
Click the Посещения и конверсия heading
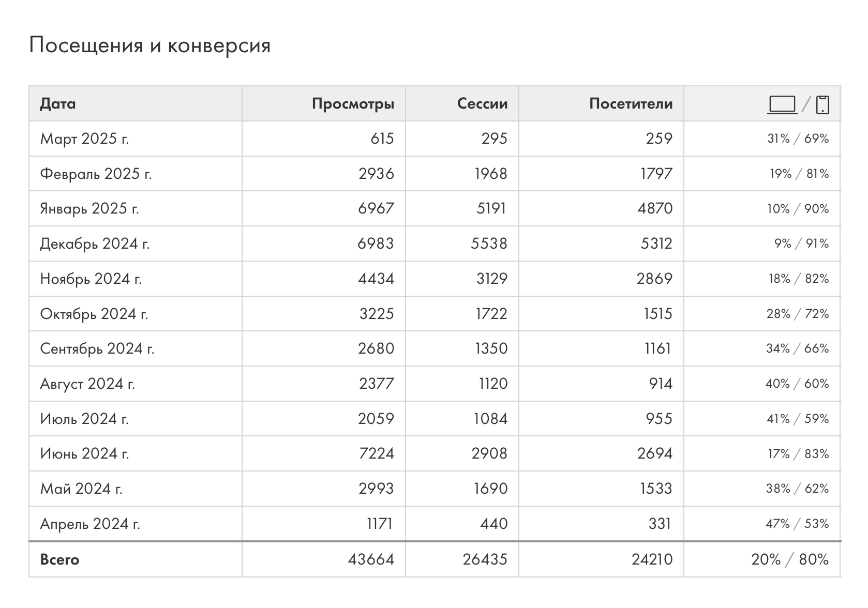click(150, 45)
